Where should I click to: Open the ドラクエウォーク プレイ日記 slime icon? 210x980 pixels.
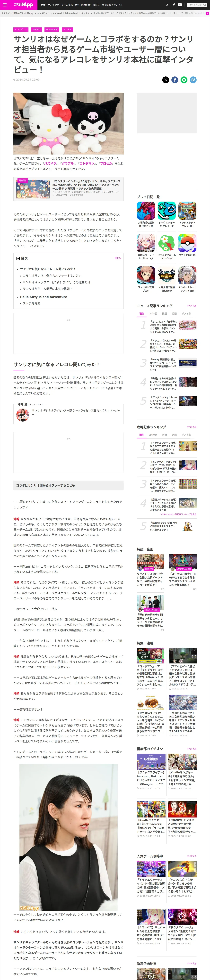pos(166,211)
